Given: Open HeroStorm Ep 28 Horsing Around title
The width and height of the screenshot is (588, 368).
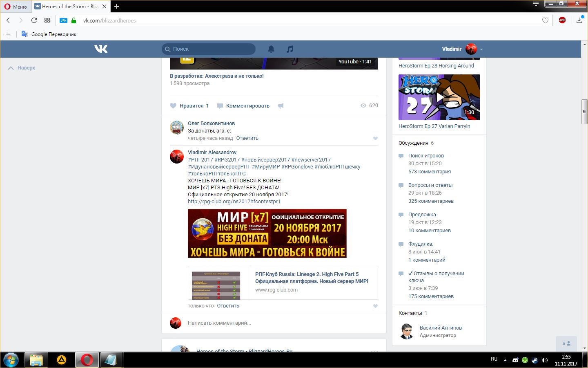Looking at the screenshot, I should [x=436, y=65].
